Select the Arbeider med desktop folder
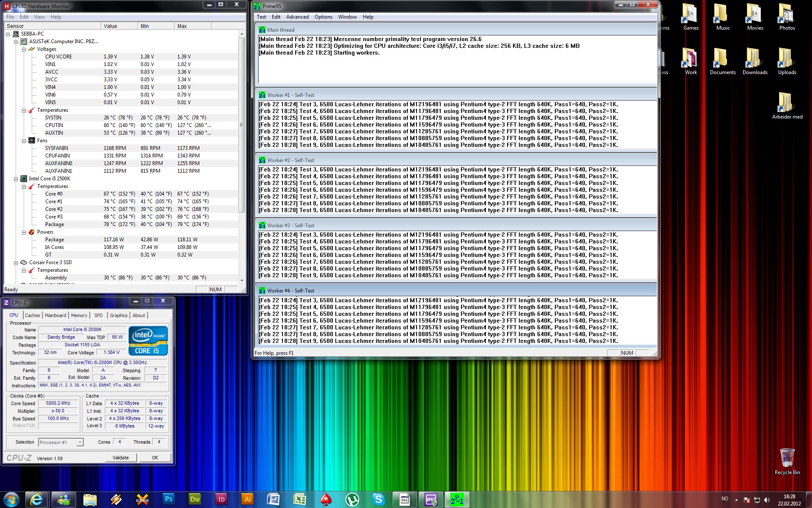The image size is (812, 508). click(787, 106)
